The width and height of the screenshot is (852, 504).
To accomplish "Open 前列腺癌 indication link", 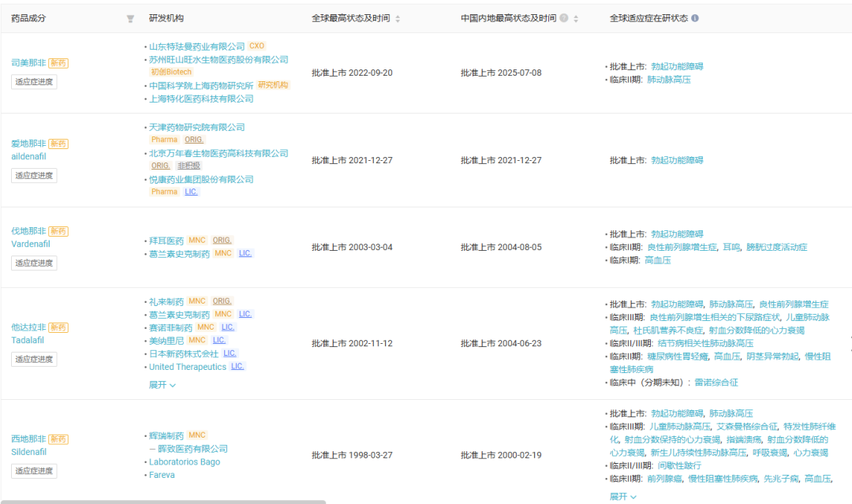I will (x=664, y=479).
